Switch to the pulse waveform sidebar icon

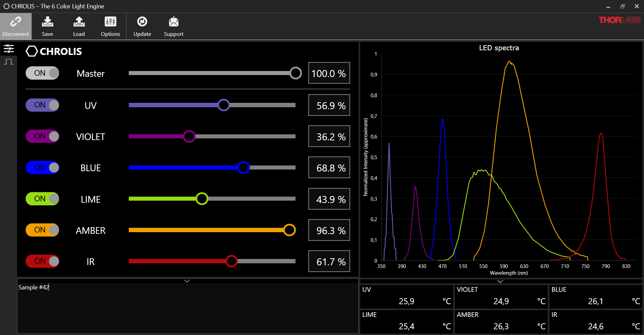click(x=9, y=62)
